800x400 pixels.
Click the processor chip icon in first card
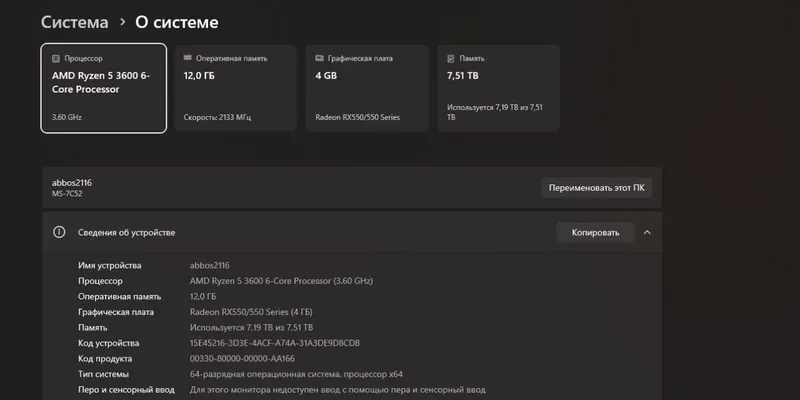pos(56,59)
